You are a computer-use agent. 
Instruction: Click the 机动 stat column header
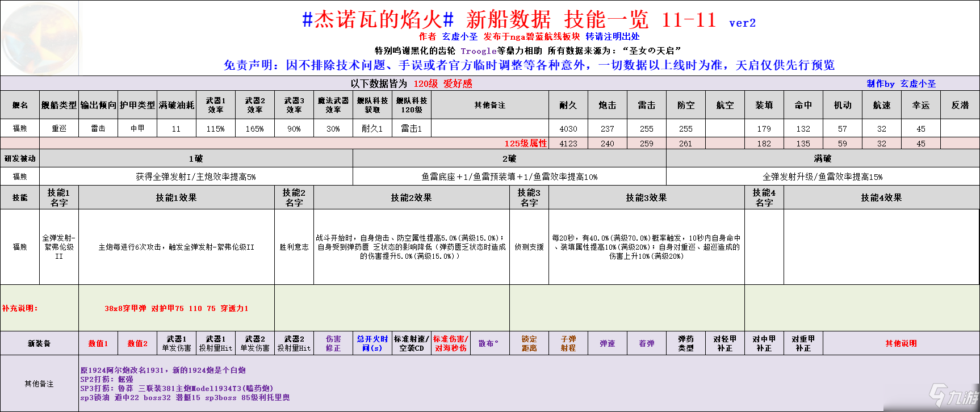(843, 105)
